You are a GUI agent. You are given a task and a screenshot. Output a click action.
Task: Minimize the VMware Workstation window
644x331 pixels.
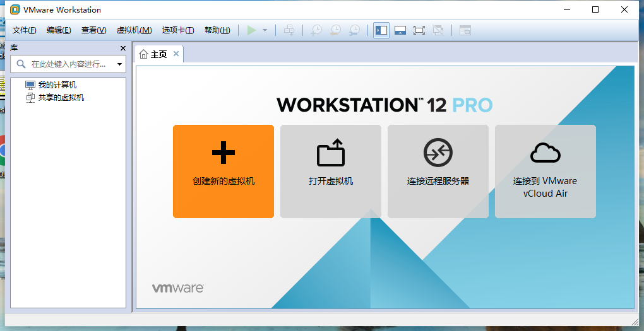(x=567, y=9)
